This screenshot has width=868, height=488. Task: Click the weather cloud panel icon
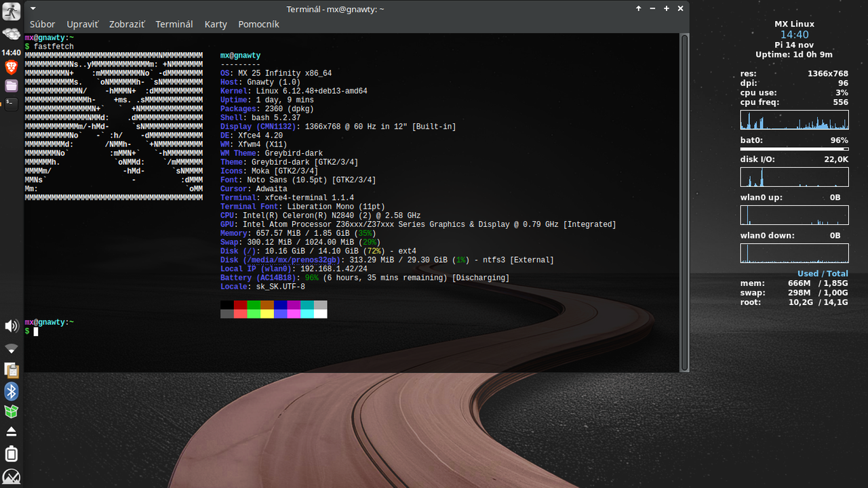click(x=12, y=33)
